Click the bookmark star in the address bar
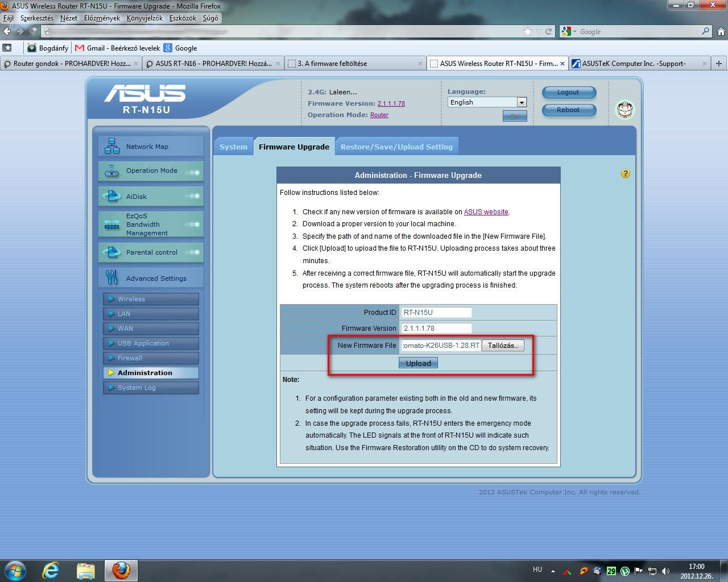Image resolution: width=728 pixels, height=582 pixels. coord(528,31)
